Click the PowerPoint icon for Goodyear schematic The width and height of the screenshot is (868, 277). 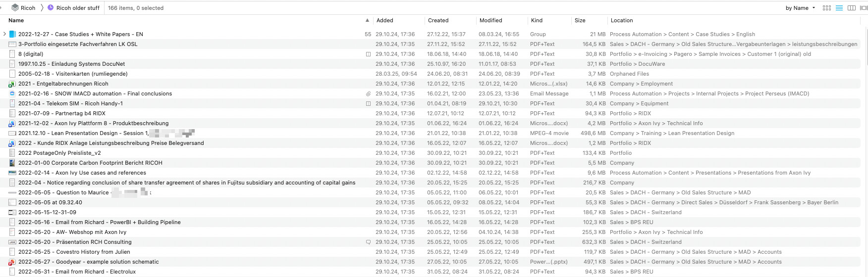[12, 262]
